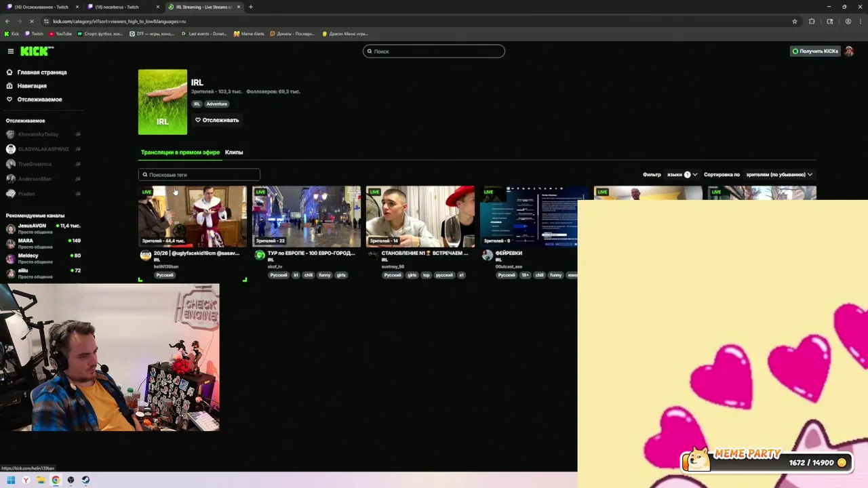Expand the sort dropdown зрителям (по убыванию)
This screenshot has height=488, width=868.
coord(779,175)
